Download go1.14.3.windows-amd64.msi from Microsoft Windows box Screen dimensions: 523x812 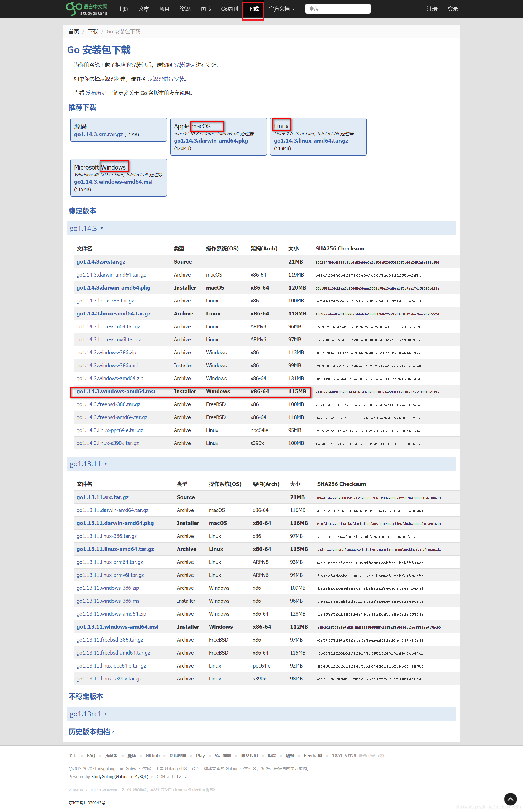click(x=113, y=182)
